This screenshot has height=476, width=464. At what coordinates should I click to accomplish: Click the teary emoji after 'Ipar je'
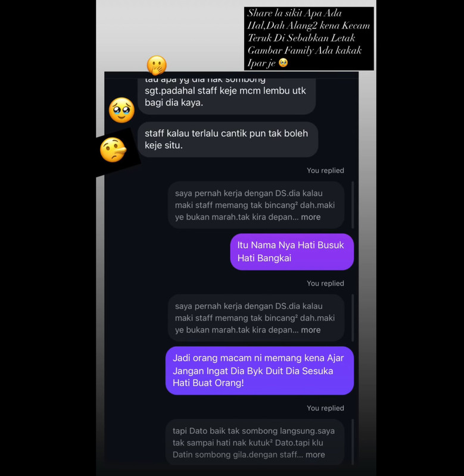(x=283, y=62)
